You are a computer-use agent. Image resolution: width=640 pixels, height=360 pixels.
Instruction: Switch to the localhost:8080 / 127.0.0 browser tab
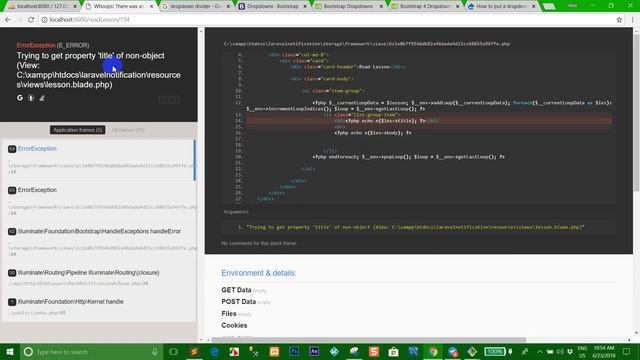pyautogui.click(x=42, y=6)
